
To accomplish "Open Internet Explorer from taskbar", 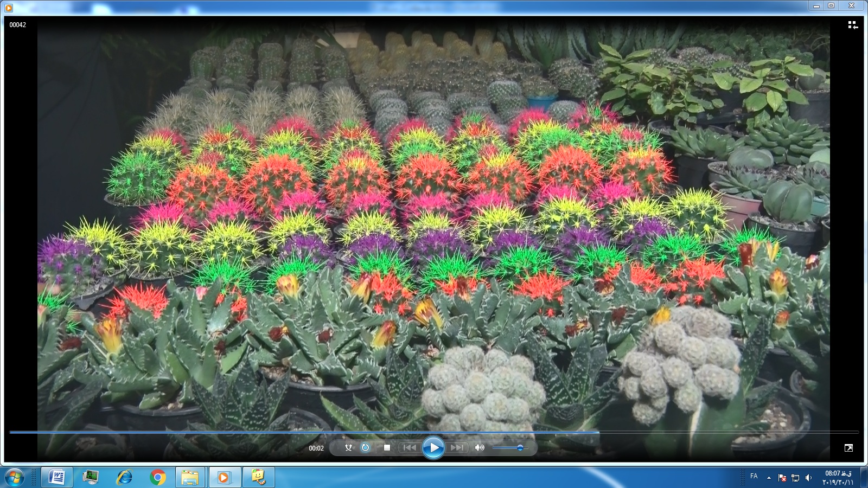I will (124, 477).
